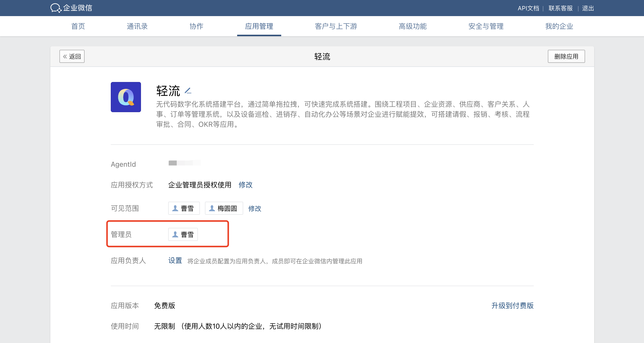Click person icon on 曹雪 in 管理员
The width and height of the screenshot is (644, 343).
pyautogui.click(x=175, y=234)
